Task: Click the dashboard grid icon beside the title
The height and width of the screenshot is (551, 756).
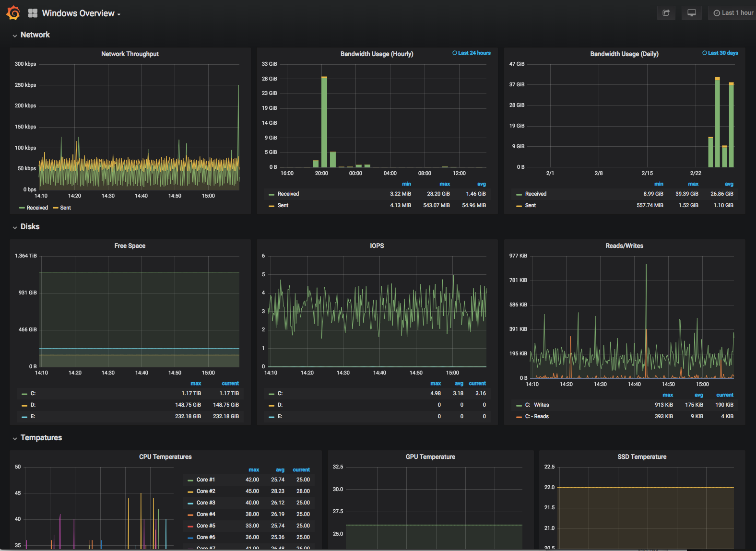Action: [33, 13]
